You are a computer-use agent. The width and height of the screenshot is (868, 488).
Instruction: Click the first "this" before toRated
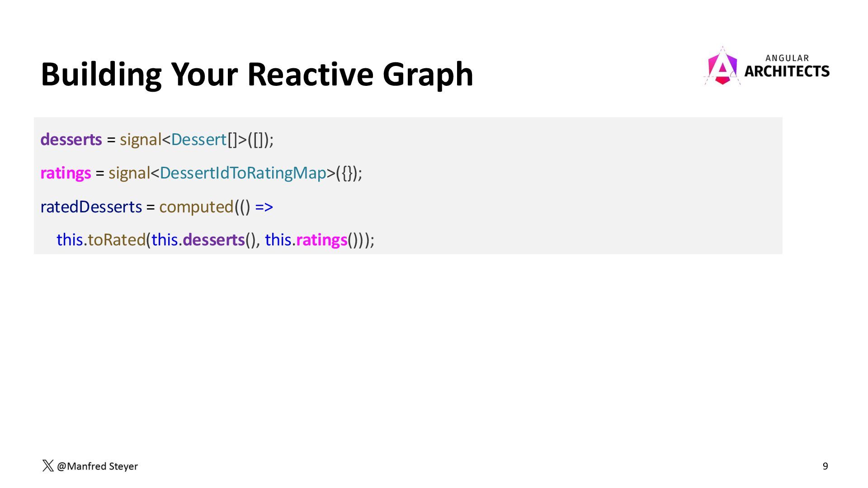pos(70,240)
